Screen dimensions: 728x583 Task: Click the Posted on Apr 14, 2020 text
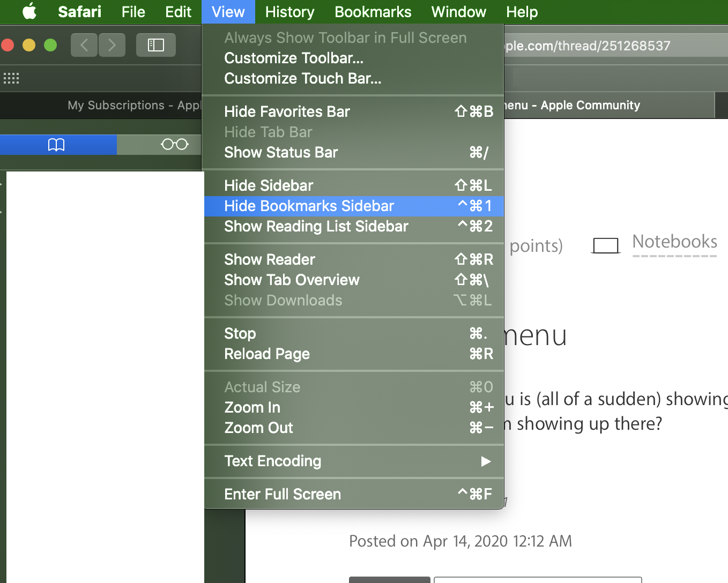tap(460, 541)
